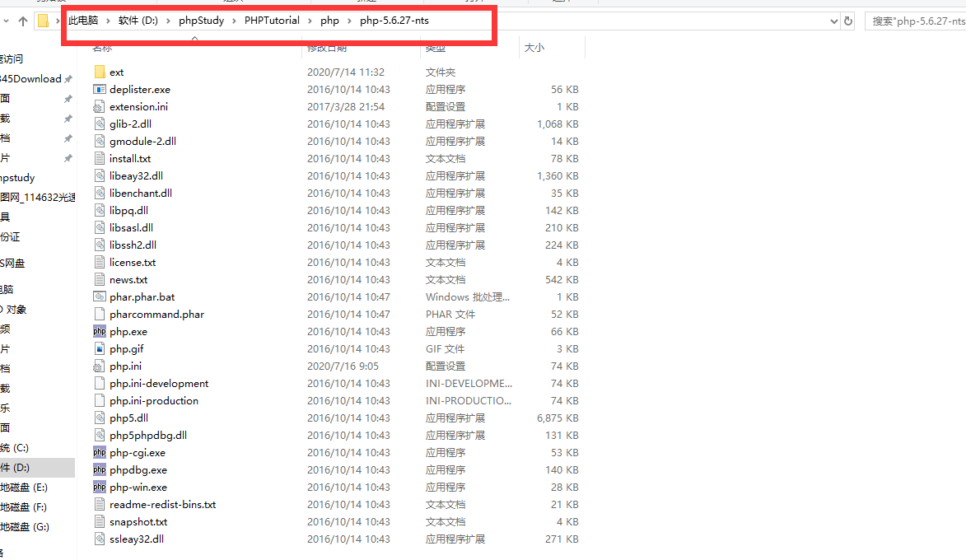This screenshot has height=560, width=966.
Task: Navigate to 此电脑 in the breadcrumb
Action: pyautogui.click(x=83, y=21)
